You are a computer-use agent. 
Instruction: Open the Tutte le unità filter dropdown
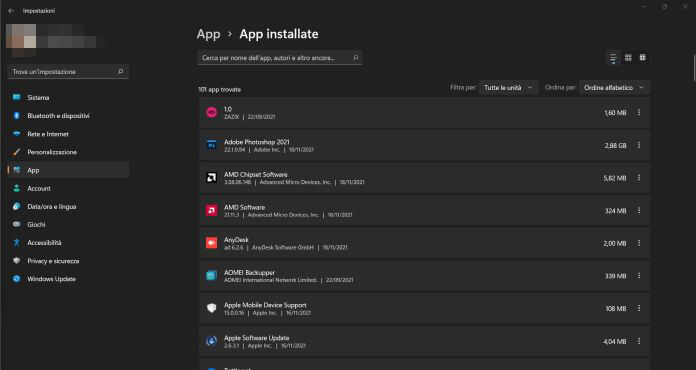pos(508,88)
